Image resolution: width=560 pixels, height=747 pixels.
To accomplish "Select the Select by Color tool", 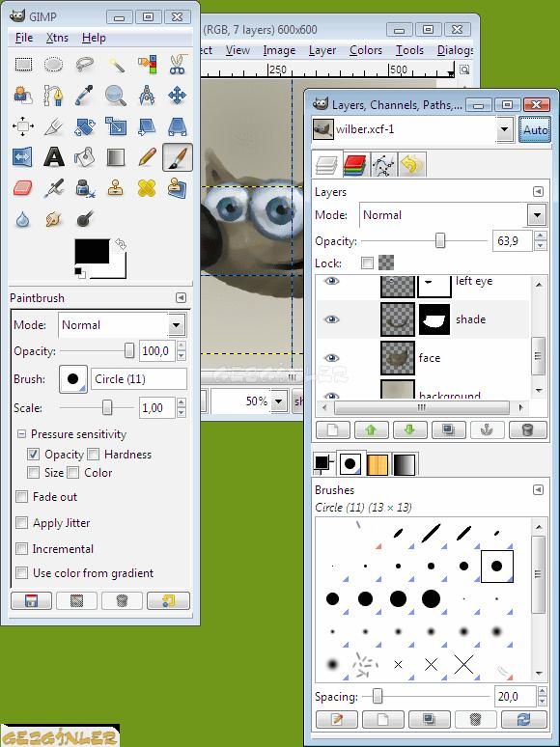I will click(x=147, y=64).
